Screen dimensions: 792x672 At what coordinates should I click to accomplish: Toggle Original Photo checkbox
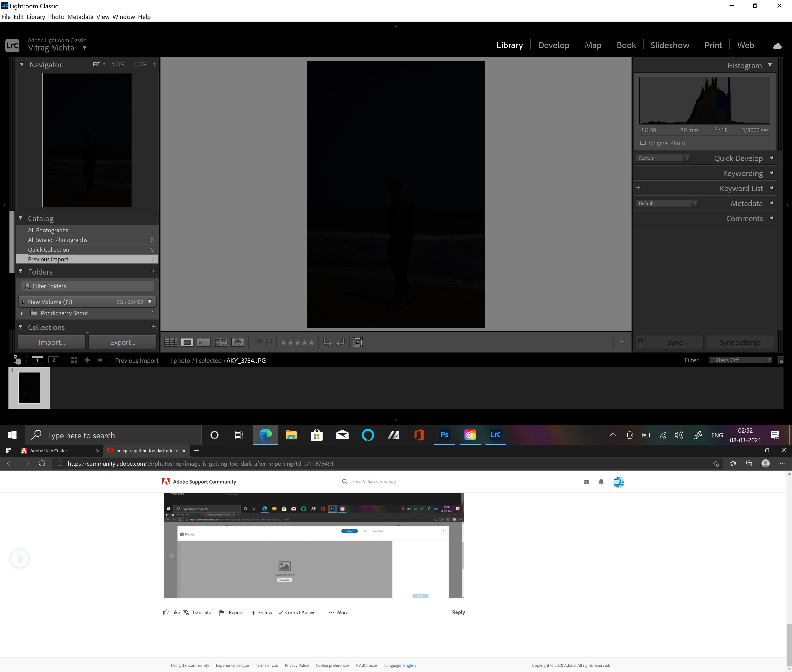pyautogui.click(x=643, y=143)
